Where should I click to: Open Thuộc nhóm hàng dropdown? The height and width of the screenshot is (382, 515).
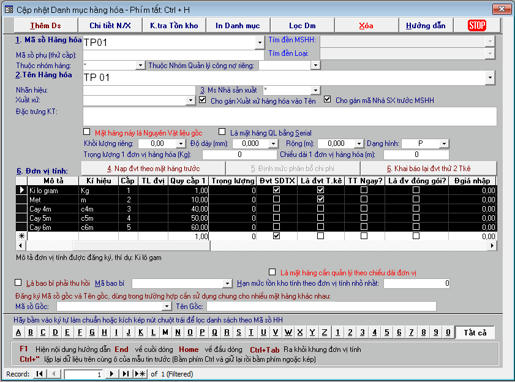click(x=140, y=65)
